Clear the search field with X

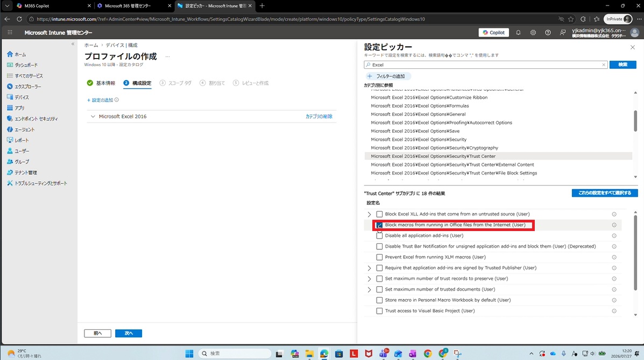coord(604,65)
